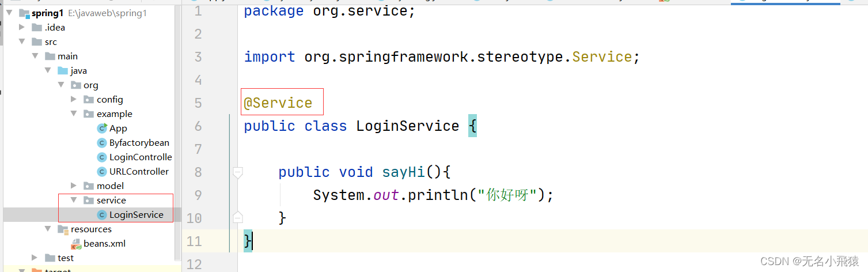Click the src folder icon
Viewport: 868px width, 272px height.
[37, 41]
